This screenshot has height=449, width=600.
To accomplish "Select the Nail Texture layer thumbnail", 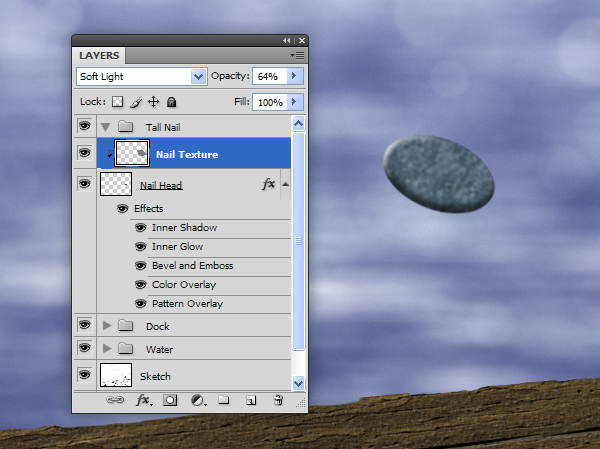I will click(x=132, y=153).
